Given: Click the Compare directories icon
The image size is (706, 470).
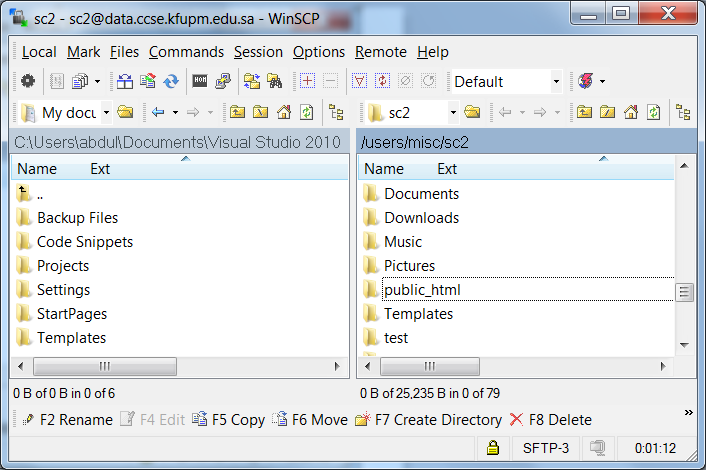Looking at the screenshot, I should pyautogui.click(x=125, y=81).
